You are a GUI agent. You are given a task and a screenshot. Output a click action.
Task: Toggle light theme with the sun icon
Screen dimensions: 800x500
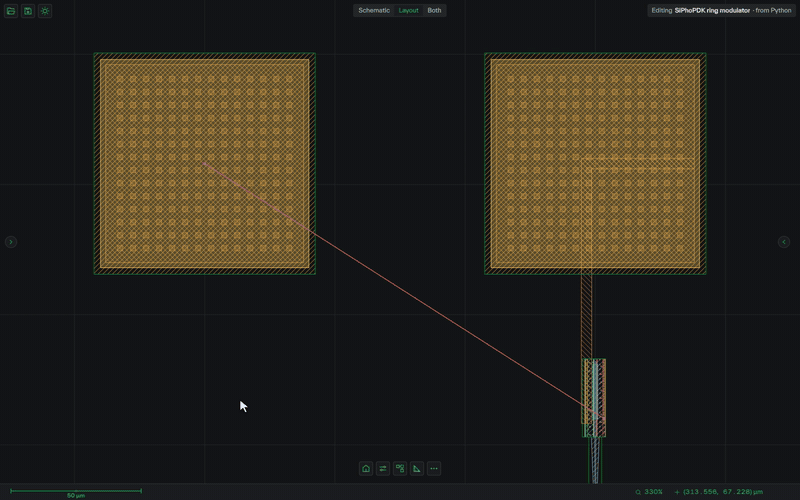45,11
